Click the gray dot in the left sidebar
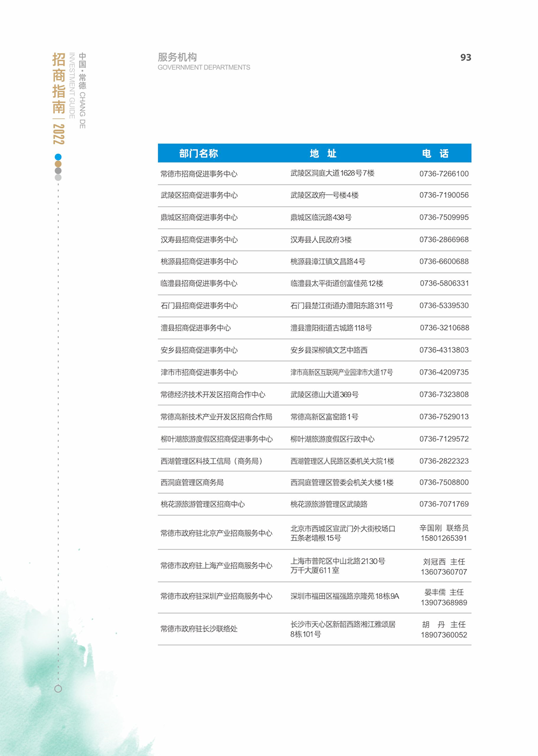 [x=58, y=171]
